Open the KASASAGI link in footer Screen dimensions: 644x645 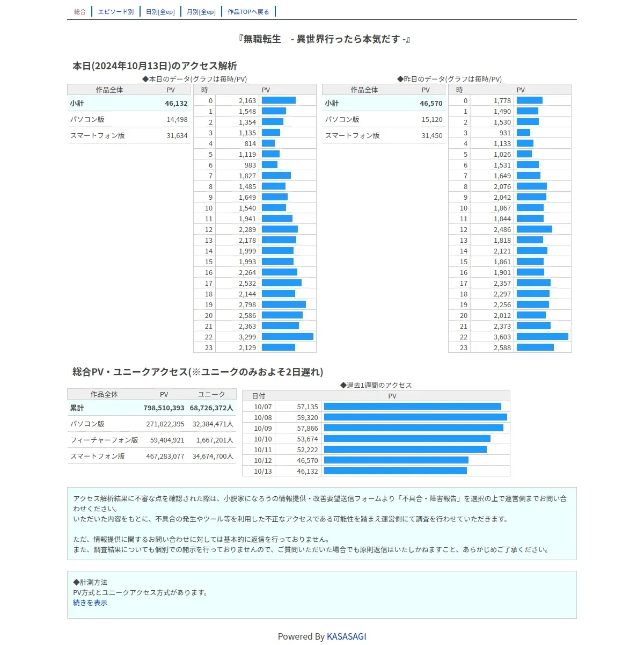tap(347, 636)
